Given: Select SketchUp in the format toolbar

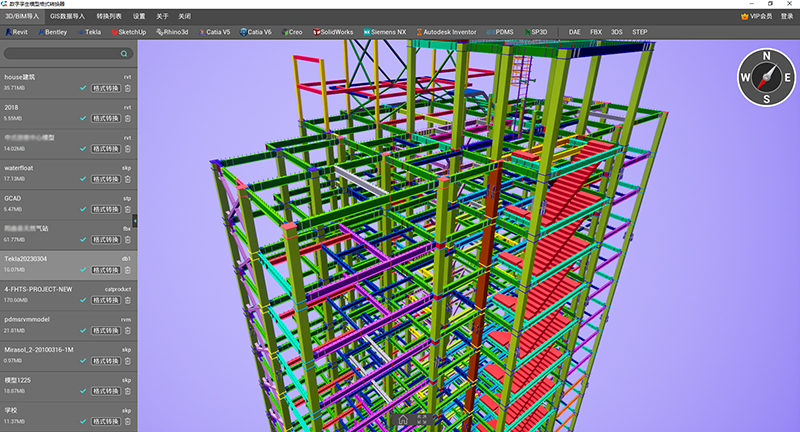Looking at the screenshot, I should click(x=129, y=32).
